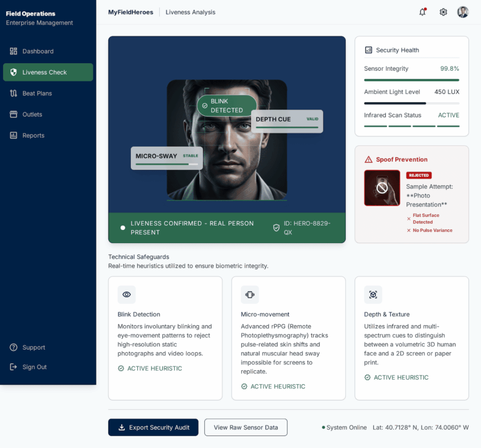Click the Sign Out arrow icon
The width and height of the screenshot is (481, 448).
click(x=14, y=367)
